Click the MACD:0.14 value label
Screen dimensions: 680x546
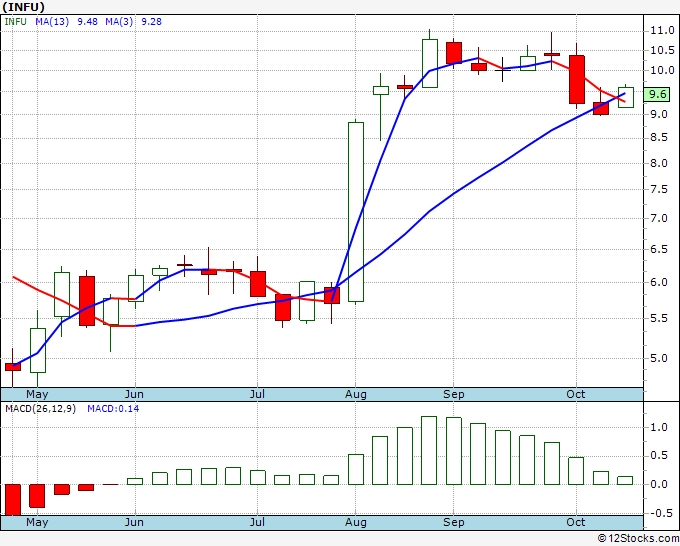pos(113,409)
